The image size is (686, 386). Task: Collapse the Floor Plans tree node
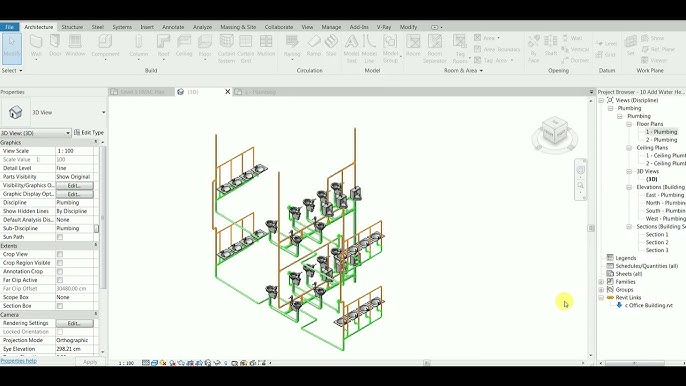(x=629, y=124)
